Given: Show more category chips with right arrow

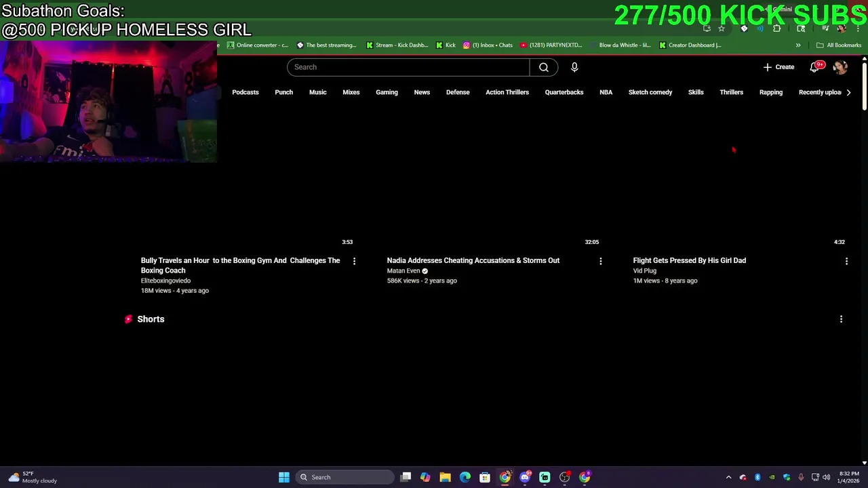Looking at the screenshot, I should click(x=848, y=92).
